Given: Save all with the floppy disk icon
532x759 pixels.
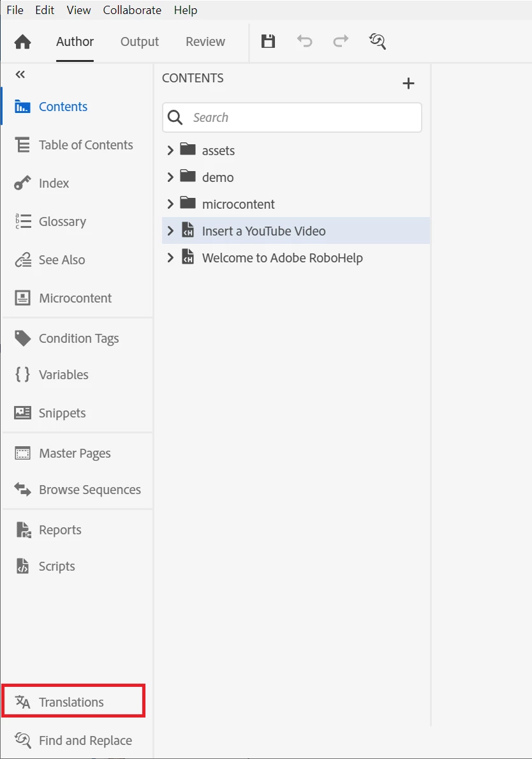Looking at the screenshot, I should pyautogui.click(x=268, y=41).
